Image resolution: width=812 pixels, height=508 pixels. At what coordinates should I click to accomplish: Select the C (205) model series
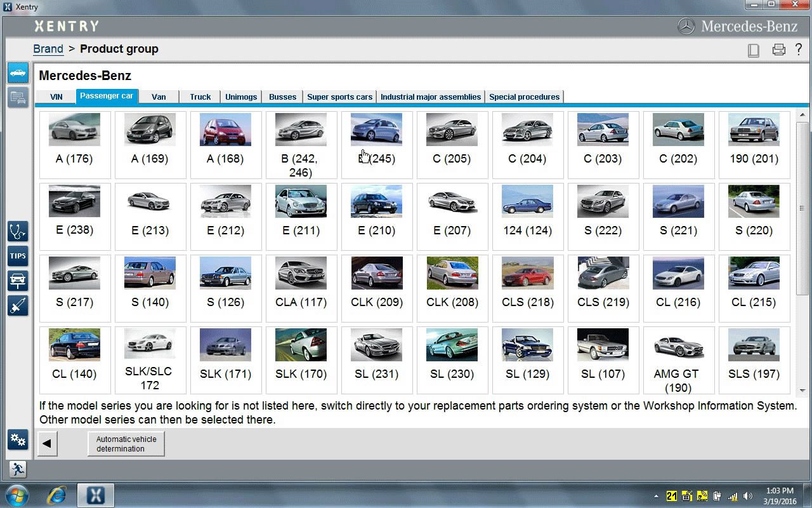pyautogui.click(x=452, y=144)
